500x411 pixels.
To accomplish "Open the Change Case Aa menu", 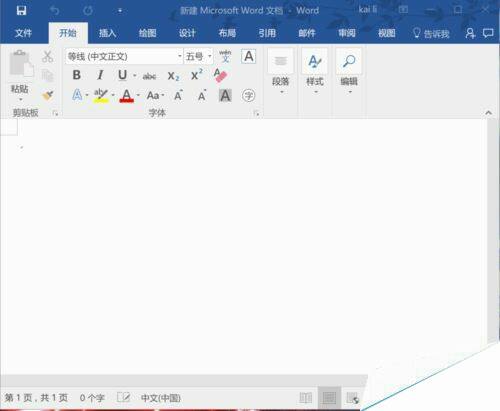I will tap(155, 96).
